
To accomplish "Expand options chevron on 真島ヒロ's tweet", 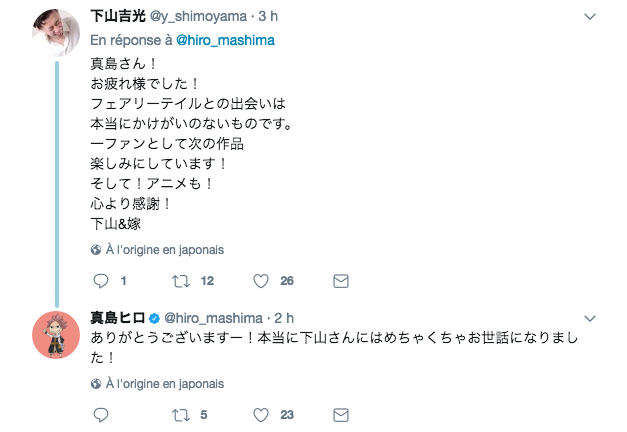I will click(x=590, y=317).
